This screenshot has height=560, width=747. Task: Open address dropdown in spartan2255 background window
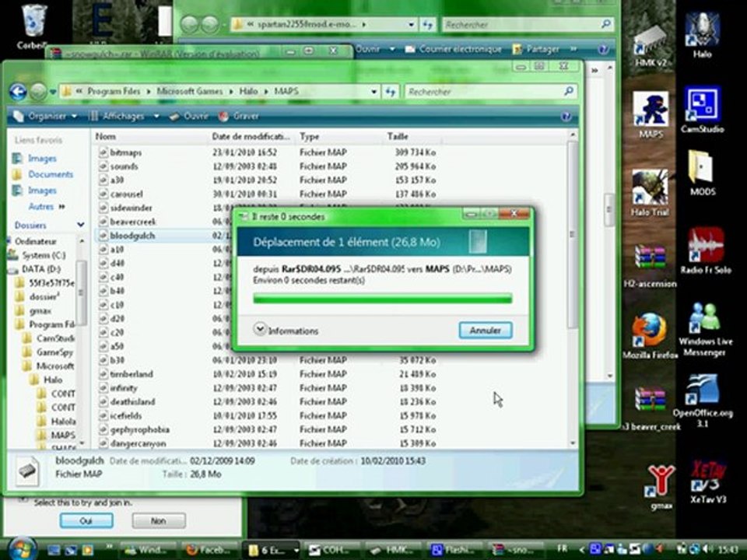point(411,24)
